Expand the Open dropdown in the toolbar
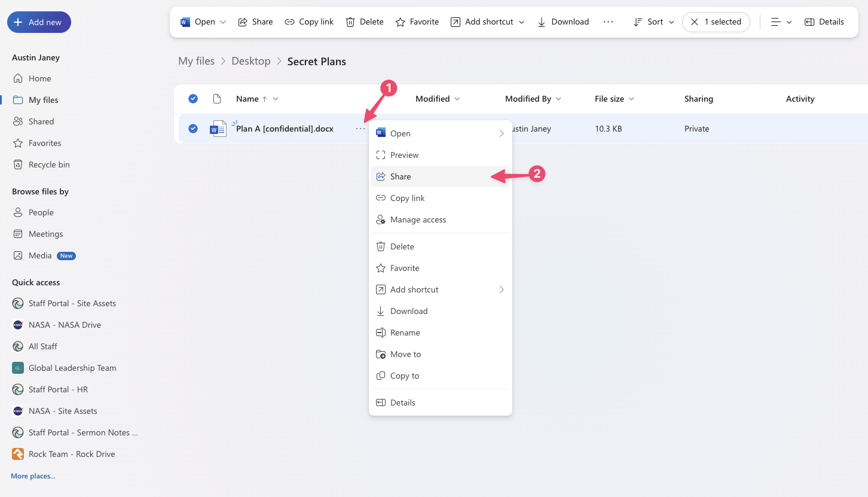This screenshot has height=497, width=868. (223, 22)
